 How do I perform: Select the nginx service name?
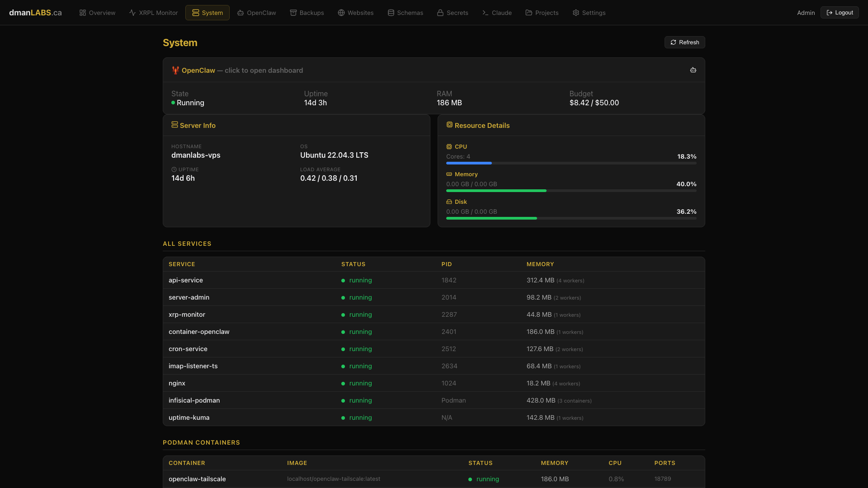pyautogui.click(x=177, y=383)
